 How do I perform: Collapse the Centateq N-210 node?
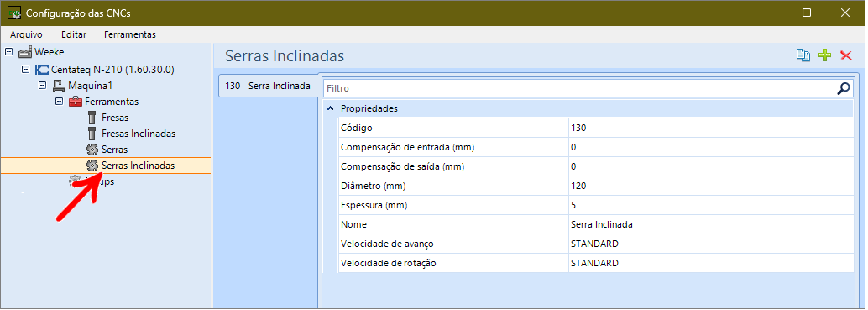click(x=25, y=70)
